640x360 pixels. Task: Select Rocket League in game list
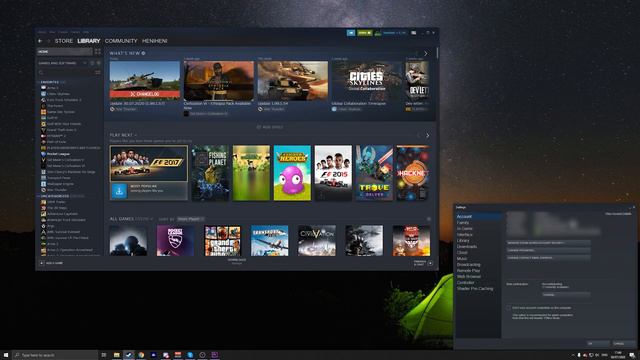[x=58, y=154]
